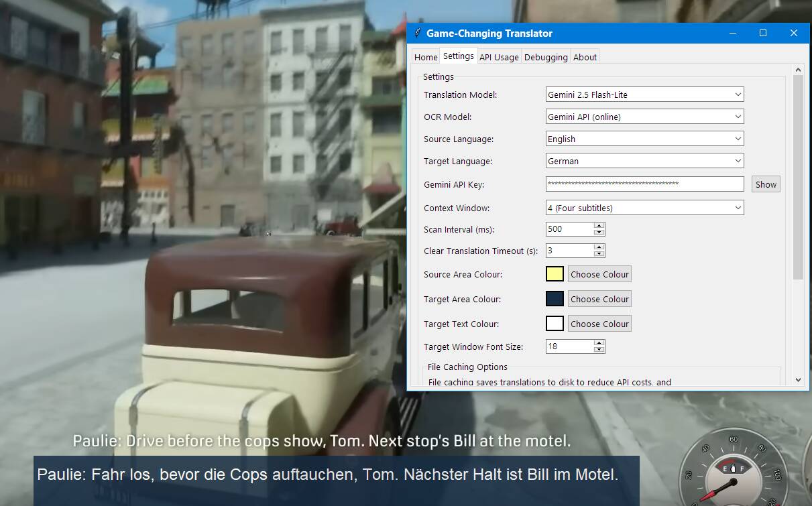Change the Target Language dropdown
Viewport: 812px width, 506px height.
[645, 161]
